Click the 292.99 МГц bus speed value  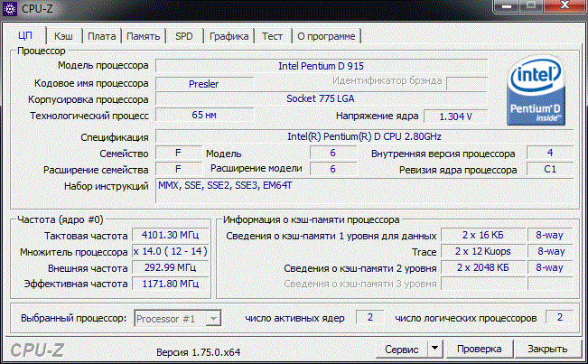tap(170, 267)
